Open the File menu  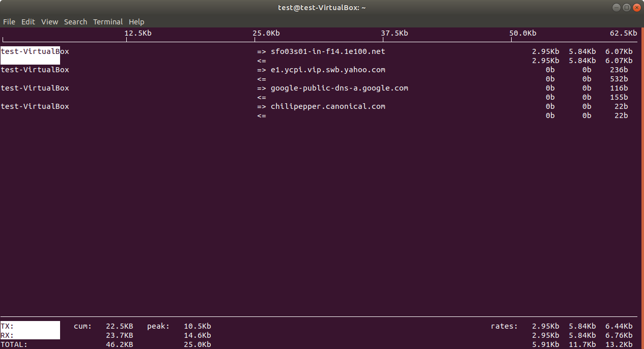pos(9,22)
